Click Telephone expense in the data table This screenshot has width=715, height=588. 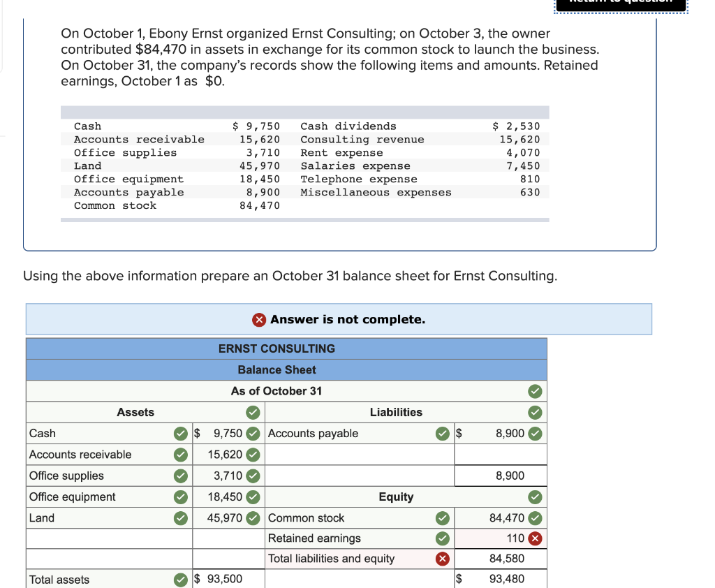pyautogui.click(x=358, y=179)
